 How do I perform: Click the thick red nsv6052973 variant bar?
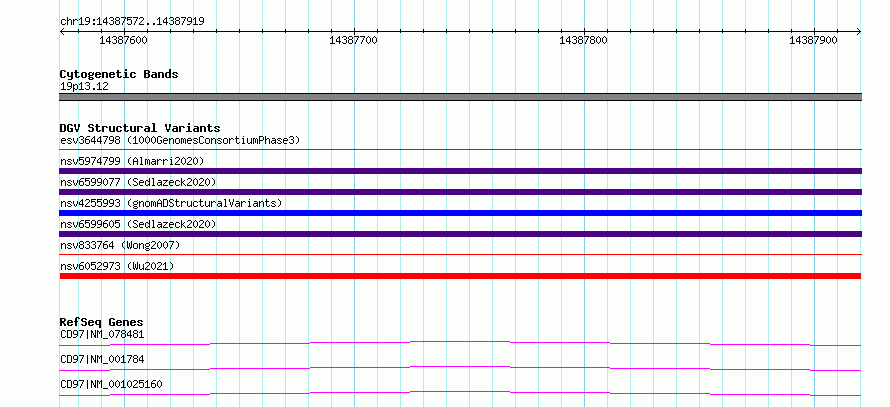coord(460,276)
